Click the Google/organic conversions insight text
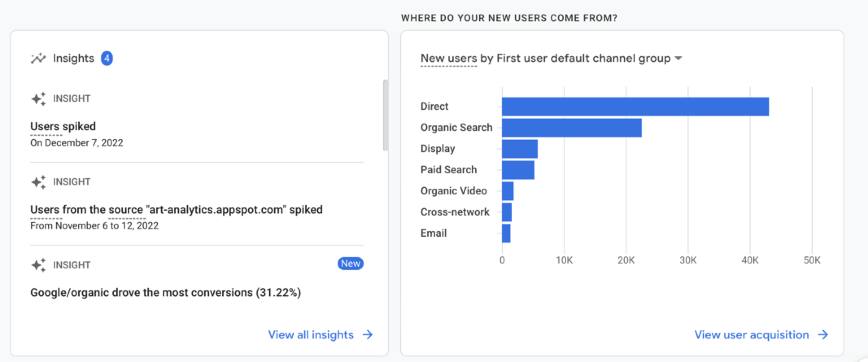The height and width of the screenshot is (362, 868). (x=165, y=292)
